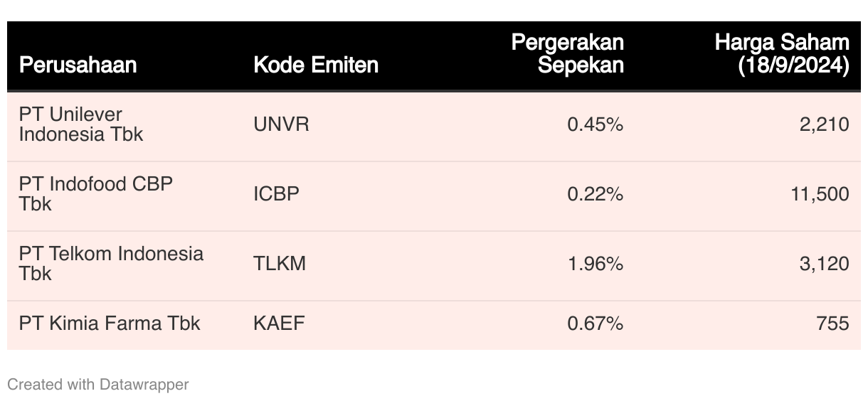Click the 2,210 share price value

pyautogui.click(x=824, y=124)
